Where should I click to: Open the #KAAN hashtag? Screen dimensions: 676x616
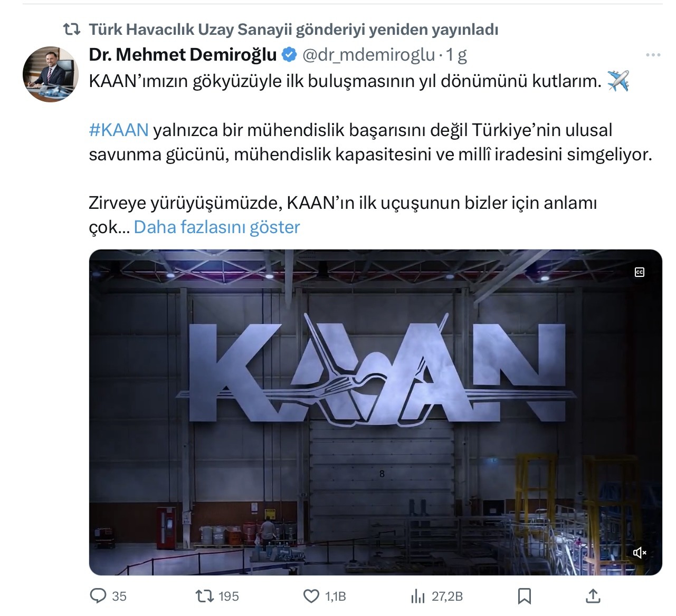pyautogui.click(x=119, y=130)
